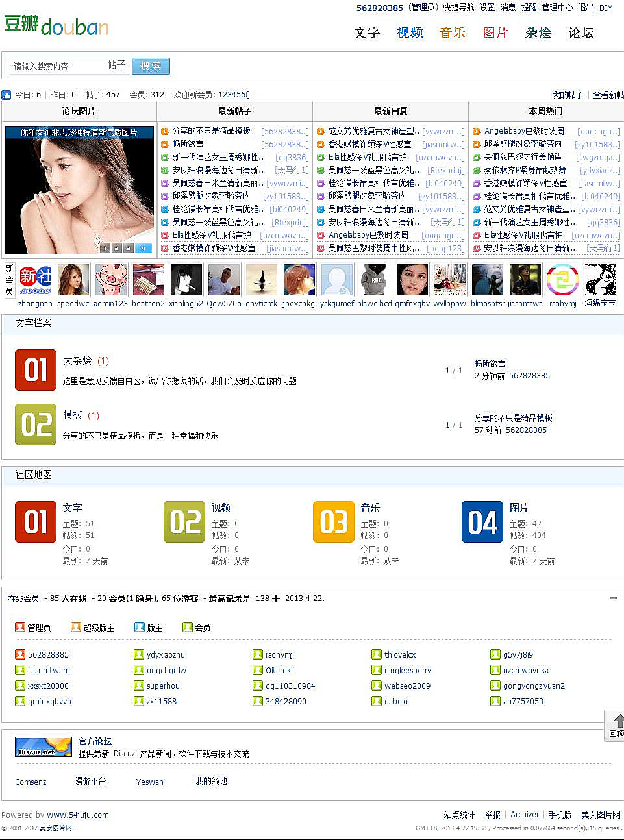The image size is (624, 840).
Task: Open the 站点统计 footer link
Action: [x=459, y=815]
